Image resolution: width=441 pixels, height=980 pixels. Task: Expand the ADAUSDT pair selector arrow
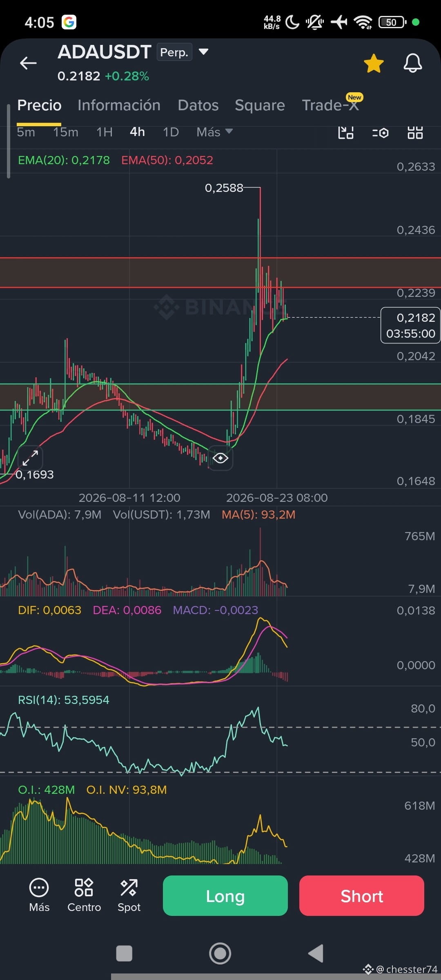pos(203,52)
